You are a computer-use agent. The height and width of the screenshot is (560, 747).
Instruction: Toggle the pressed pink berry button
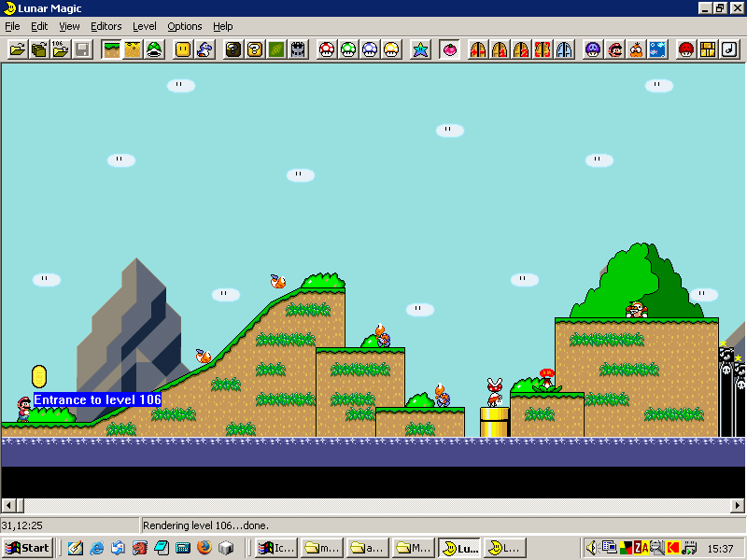pyautogui.click(x=449, y=49)
